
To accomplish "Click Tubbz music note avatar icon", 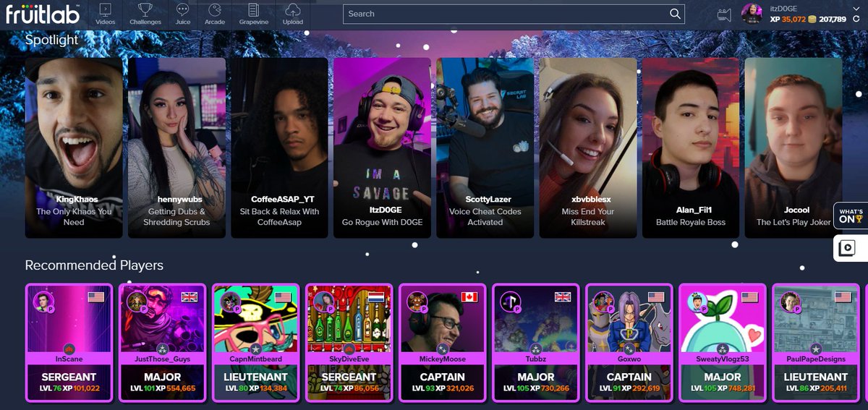I will click(x=510, y=302).
